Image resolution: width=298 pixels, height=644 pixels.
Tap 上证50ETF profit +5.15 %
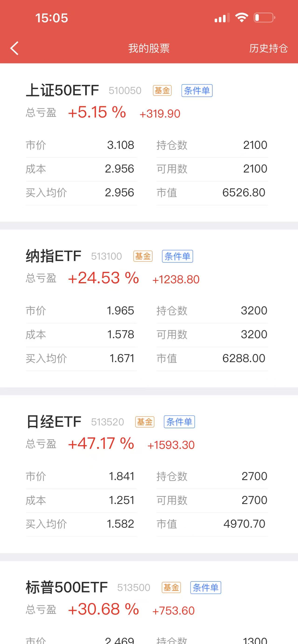[x=97, y=112]
